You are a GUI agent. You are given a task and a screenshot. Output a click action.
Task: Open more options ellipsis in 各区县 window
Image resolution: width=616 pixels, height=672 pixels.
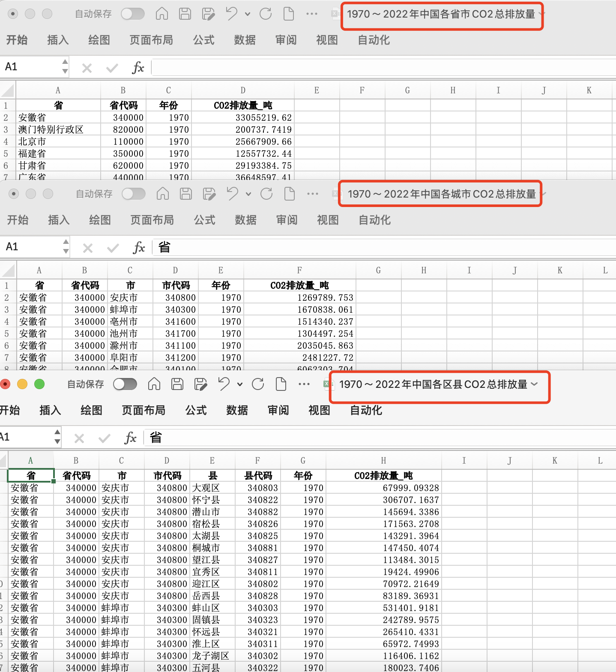click(304, 384)
